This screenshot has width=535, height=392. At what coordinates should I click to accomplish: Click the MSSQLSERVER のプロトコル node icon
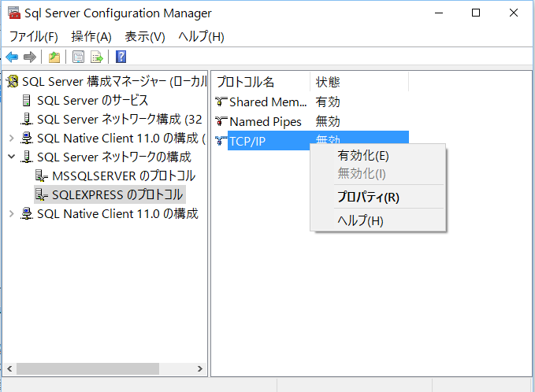42,176
